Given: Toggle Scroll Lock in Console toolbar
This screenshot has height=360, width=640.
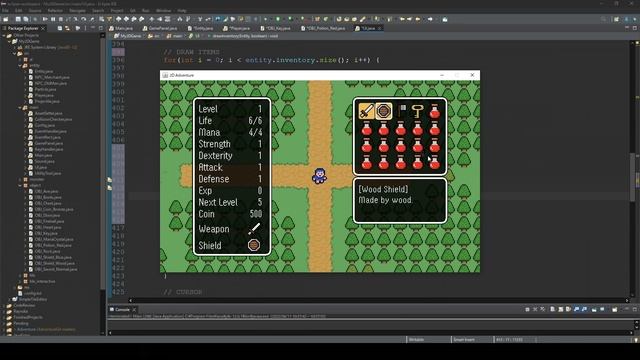Looking at the screenshot, I should [x=560, y=309].
